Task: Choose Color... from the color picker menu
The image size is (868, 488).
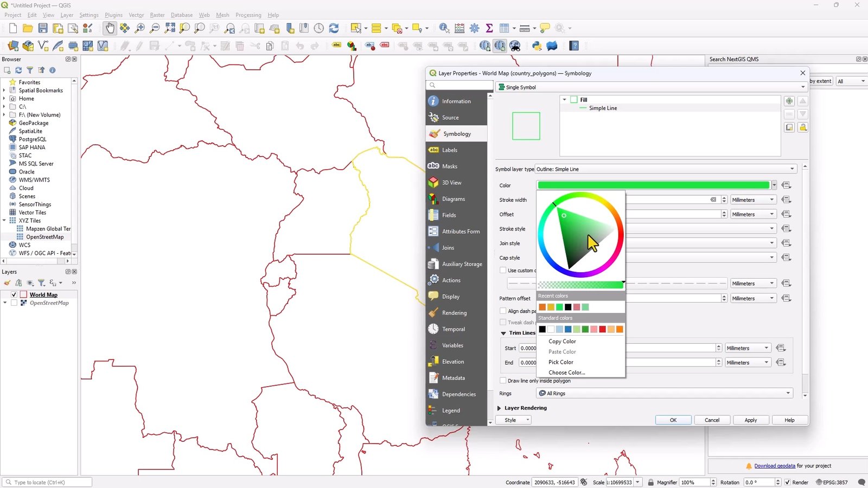Action: [x=566, y=373]
